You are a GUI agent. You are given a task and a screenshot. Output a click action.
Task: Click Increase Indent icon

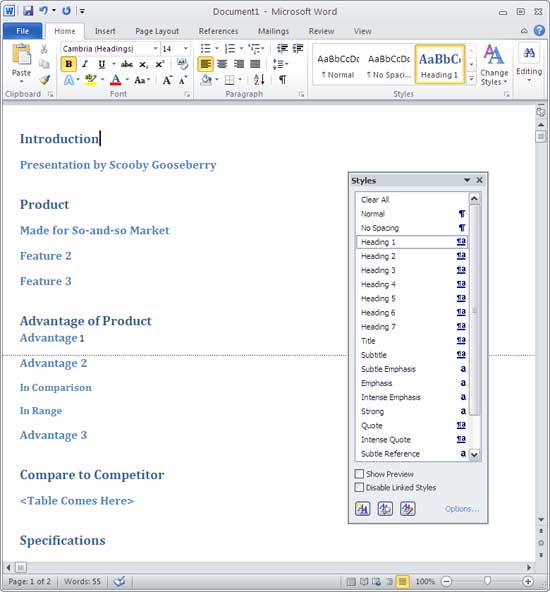point(298,48)
